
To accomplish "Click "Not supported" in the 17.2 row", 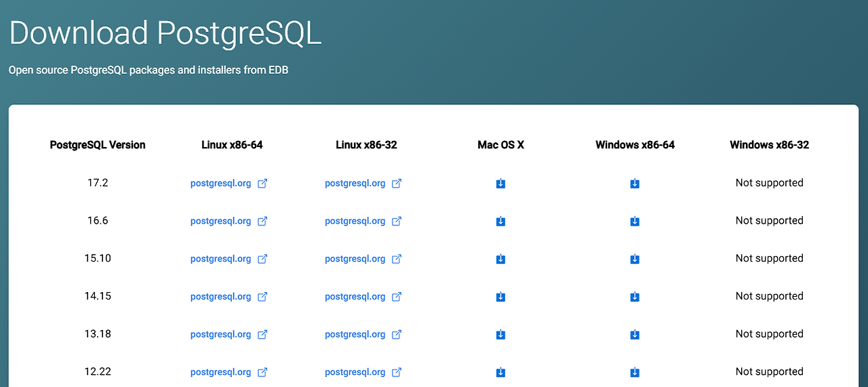I will click(770, 183).
